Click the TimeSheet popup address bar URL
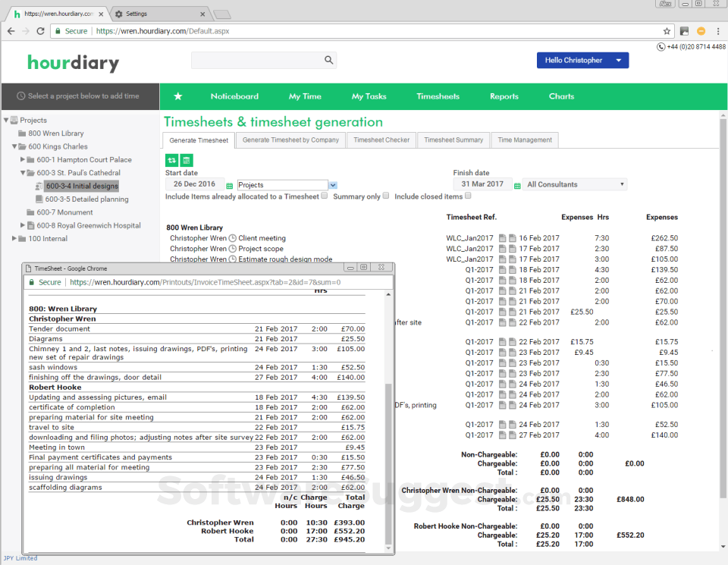728x565 pixels. pos(206,282)
